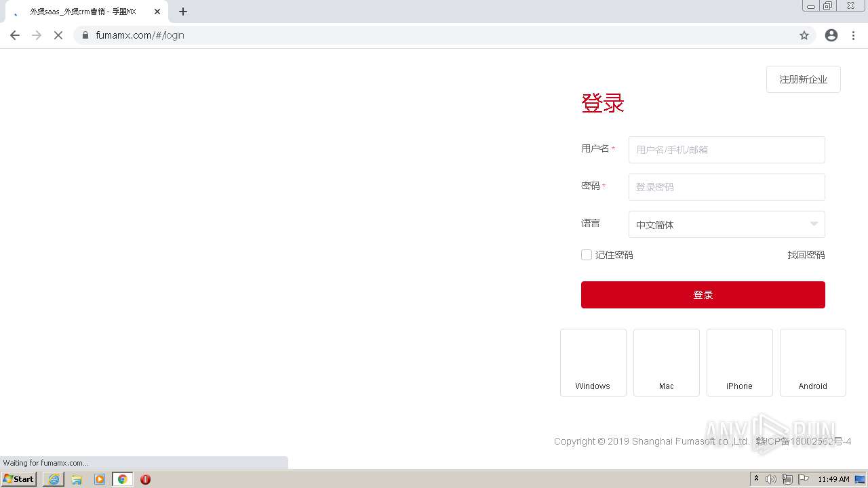The image size is (868, 488).
Task: Show hidden system tray icons
Action: tap(757, 479)
